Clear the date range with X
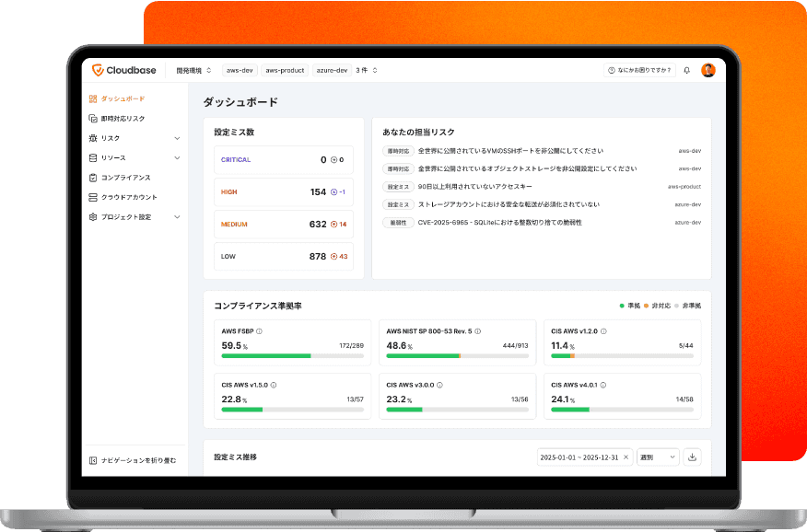This screenshot has height=532, width=807. pos(626,457)
